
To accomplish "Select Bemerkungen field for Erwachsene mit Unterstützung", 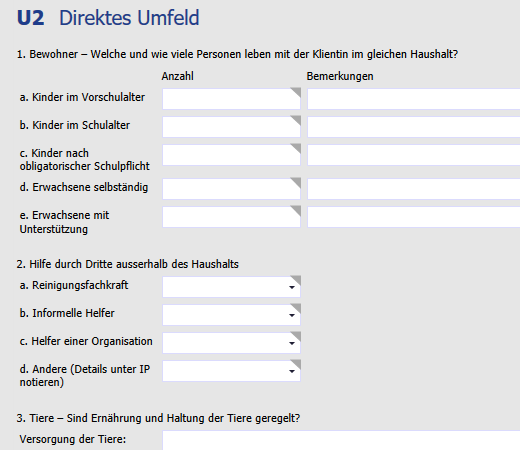I will (x=414, y=217).
